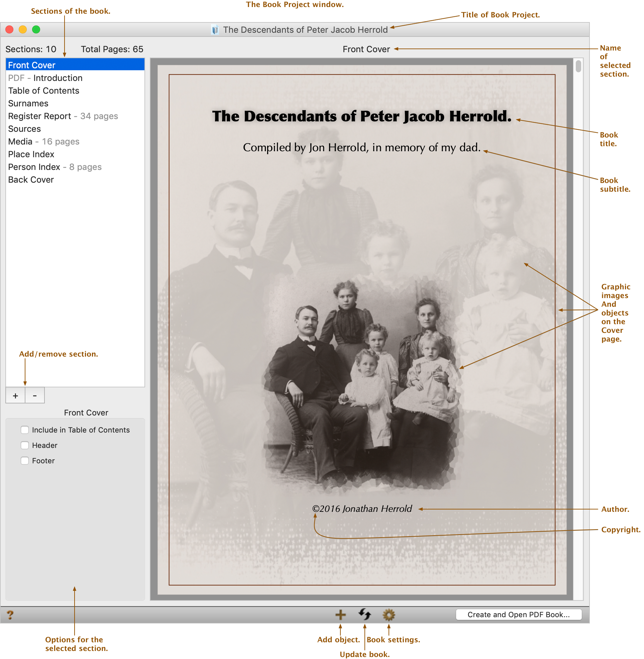Screen dimensions: 644x659
Task: Click the preview vertical scrollbar thumb
Action: (578, 66)
